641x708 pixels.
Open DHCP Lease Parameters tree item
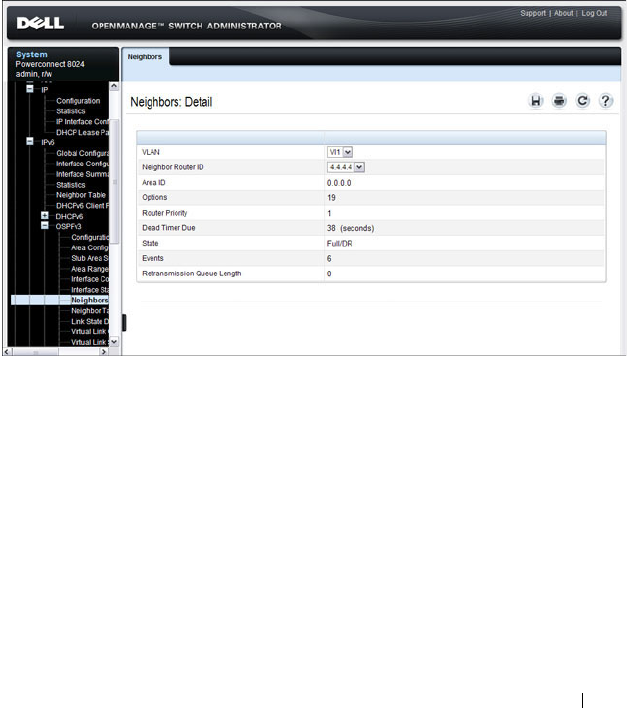pyautogui.click(x=82, y=132)
